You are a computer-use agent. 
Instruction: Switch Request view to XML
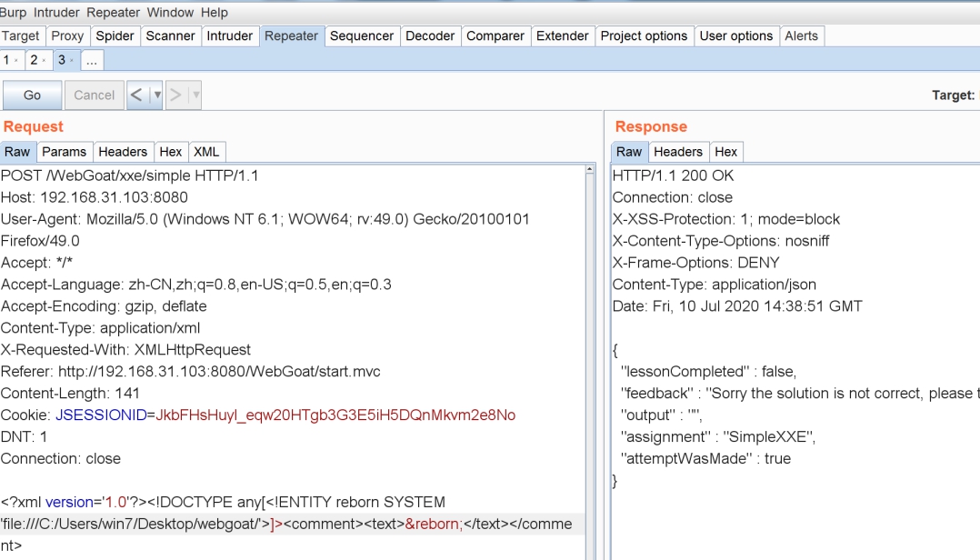pyautogui.click(x=206, y=152)
